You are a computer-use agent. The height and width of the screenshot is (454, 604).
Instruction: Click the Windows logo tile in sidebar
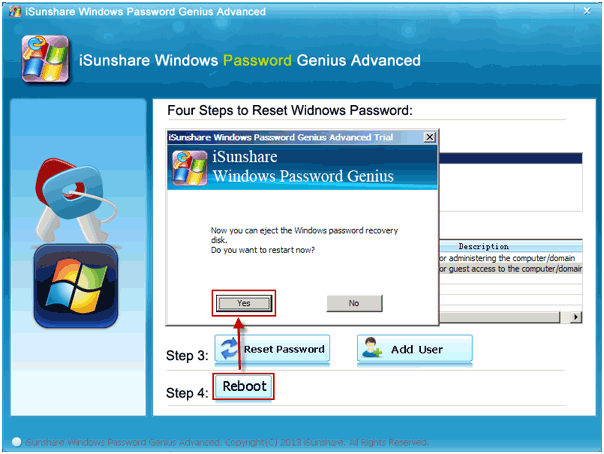pyautogui.click(x=76, y=286)
